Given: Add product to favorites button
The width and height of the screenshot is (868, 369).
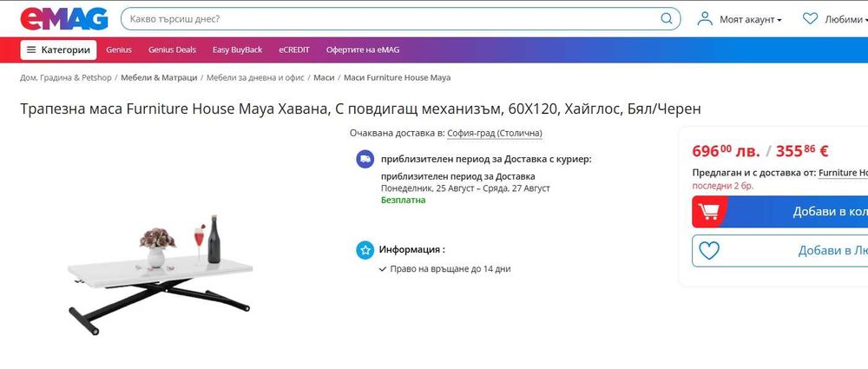Looking at the screenshot, I should pyautogui.click(x=780, y=251).
